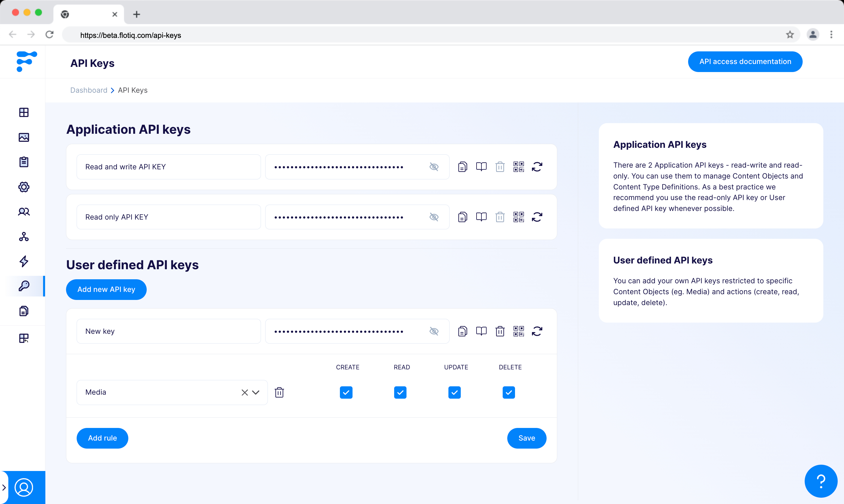844x504 pixels.
Task: Open the floating help question mark
Action: (x=821, y=481)
